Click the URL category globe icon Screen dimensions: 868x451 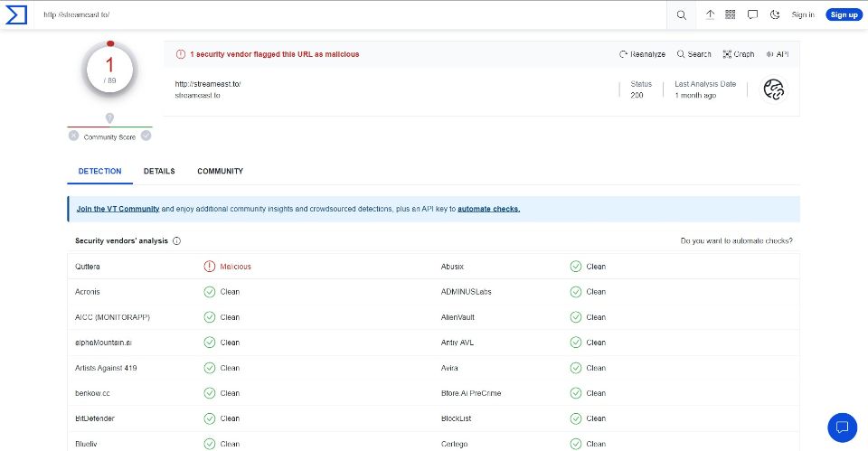(x=774, y=89)
